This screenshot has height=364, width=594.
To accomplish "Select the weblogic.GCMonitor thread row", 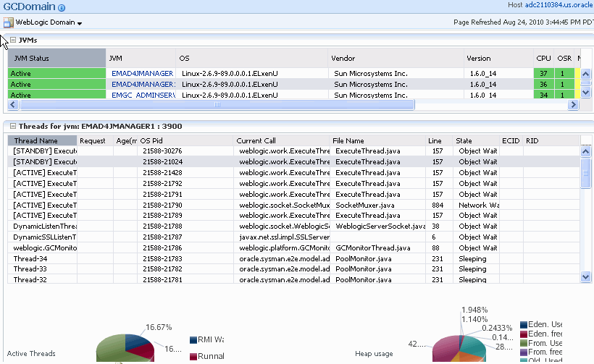I will coord(293,247).
